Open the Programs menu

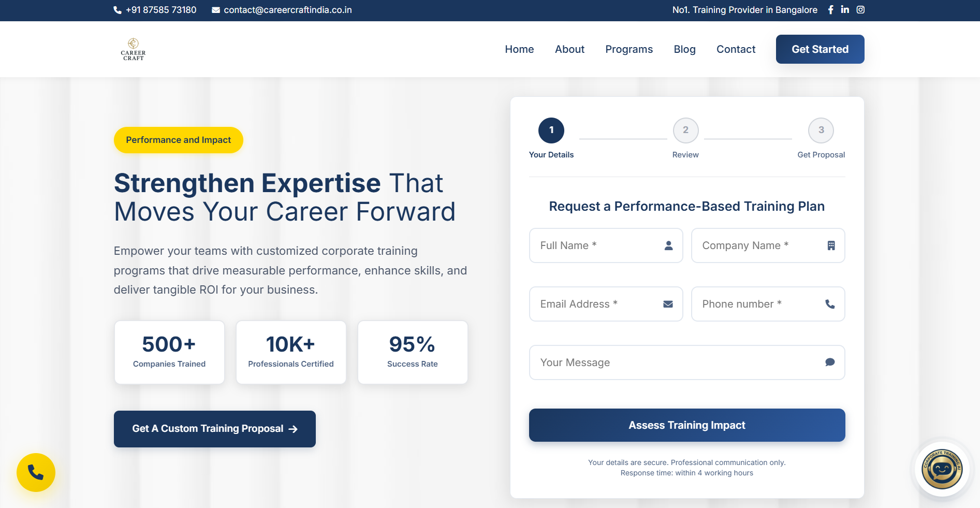tap(629, 49)
